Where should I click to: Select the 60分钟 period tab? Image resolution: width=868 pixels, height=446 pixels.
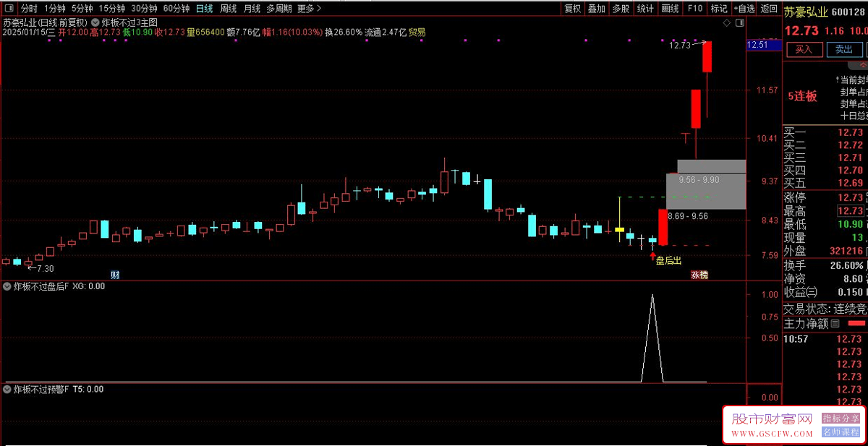click(176, 9)
